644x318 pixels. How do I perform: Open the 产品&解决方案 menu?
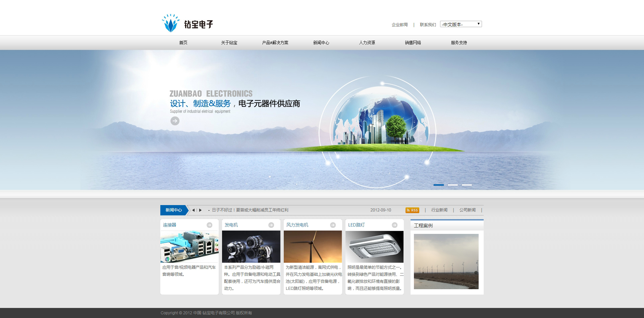[275, 43]
